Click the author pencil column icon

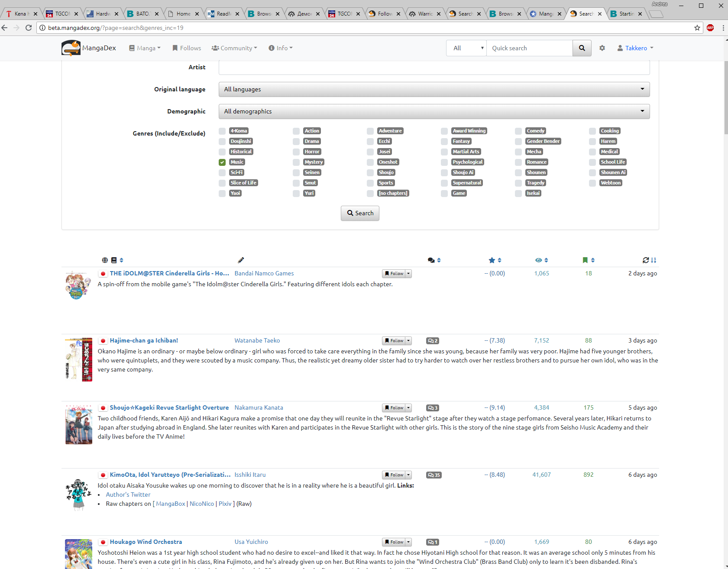[x=241, y=260]
